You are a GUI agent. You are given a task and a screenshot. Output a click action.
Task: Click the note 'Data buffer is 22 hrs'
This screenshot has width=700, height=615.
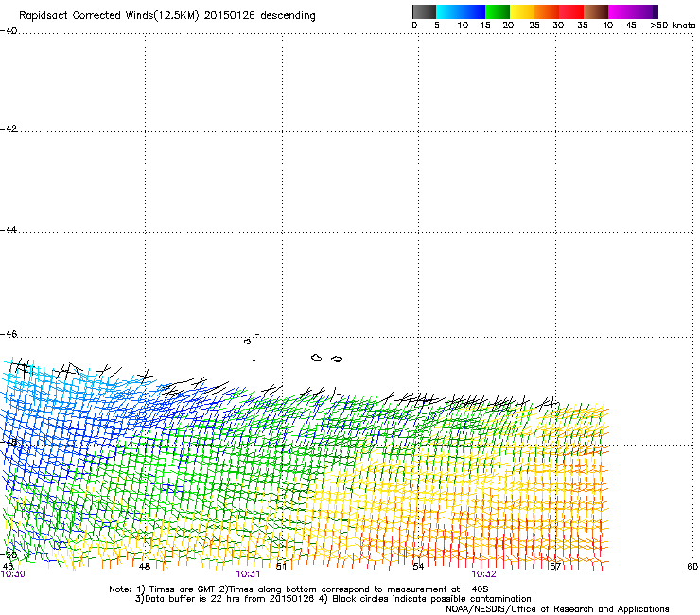[193, 599]
